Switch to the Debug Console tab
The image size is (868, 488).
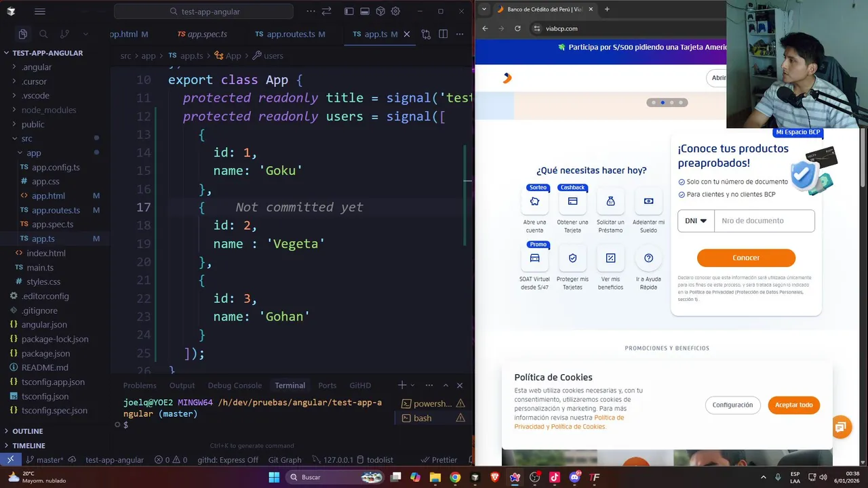pos(235,385)
